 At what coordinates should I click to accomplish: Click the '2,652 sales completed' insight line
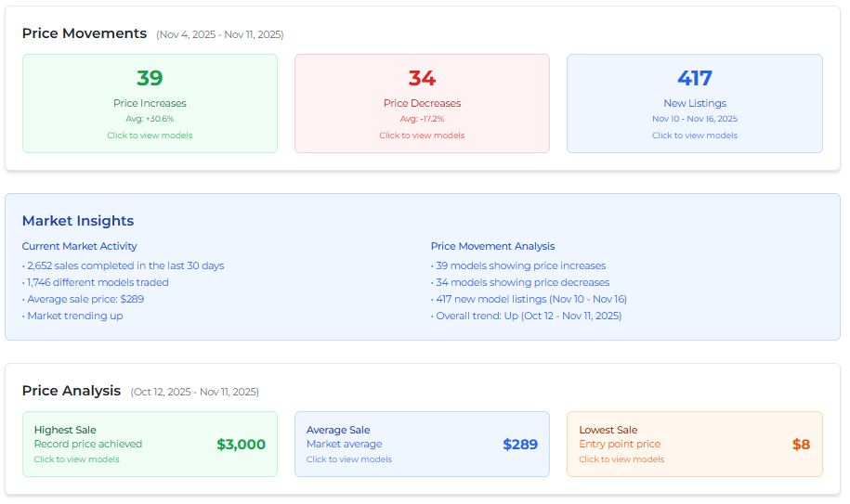[x=125, y=265]
